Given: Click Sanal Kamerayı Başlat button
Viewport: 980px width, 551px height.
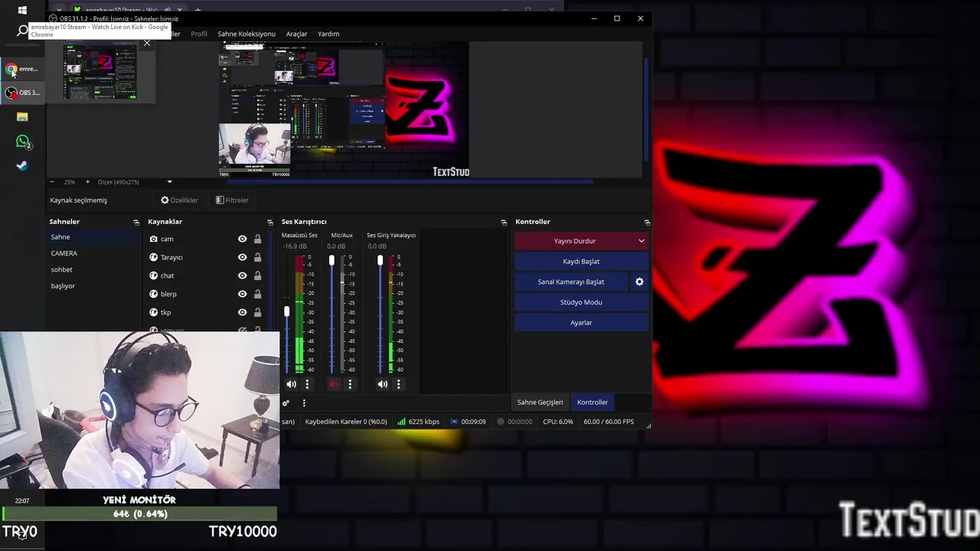Looking at the screenshot, I should [x=571, y=282].
